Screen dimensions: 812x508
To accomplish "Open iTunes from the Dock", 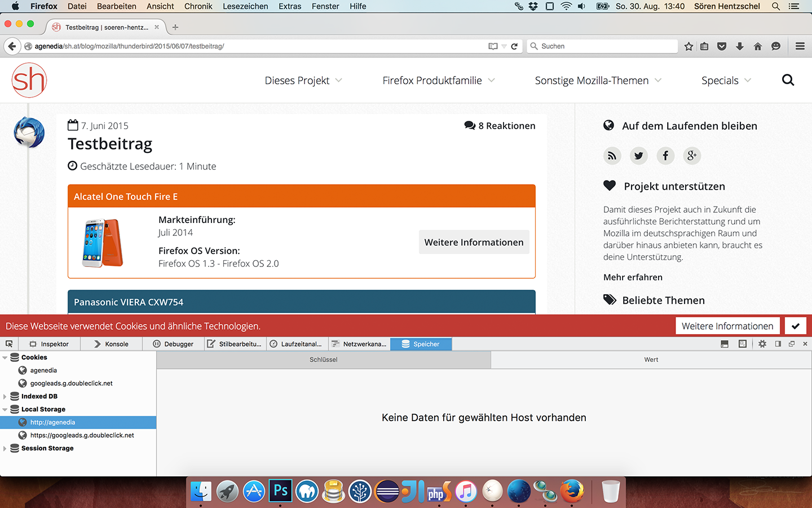I will click(466, 491).
